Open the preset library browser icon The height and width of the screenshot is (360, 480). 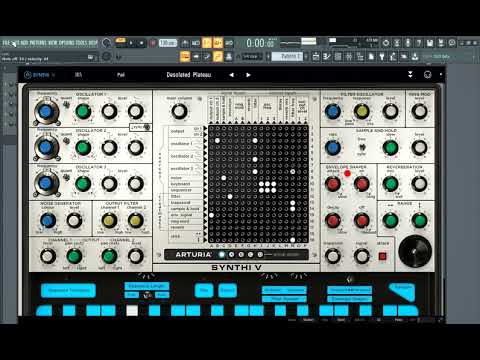point(78,75)
